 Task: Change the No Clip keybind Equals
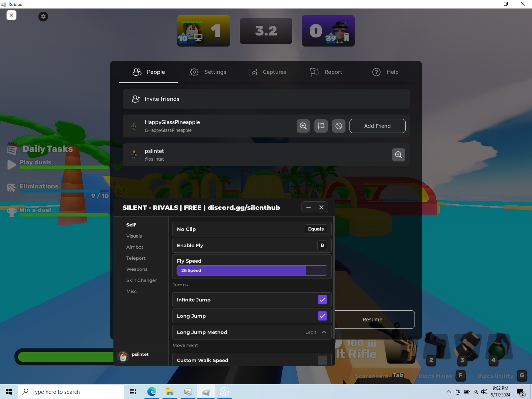click(316, 229)
